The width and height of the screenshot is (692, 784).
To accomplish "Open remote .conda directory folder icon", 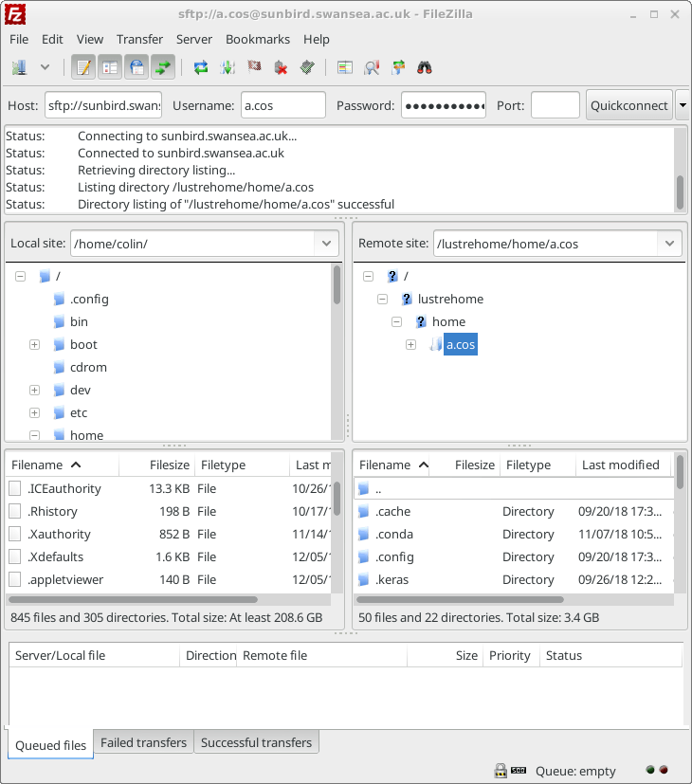I will (x=363, y=534).
